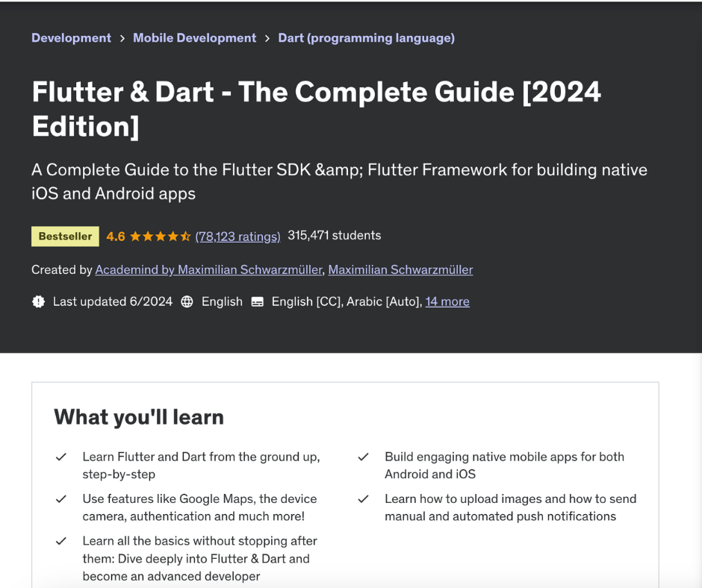Click the What you'll learn heading
This screenshot has height=588, width=702.
coord(139,417)
